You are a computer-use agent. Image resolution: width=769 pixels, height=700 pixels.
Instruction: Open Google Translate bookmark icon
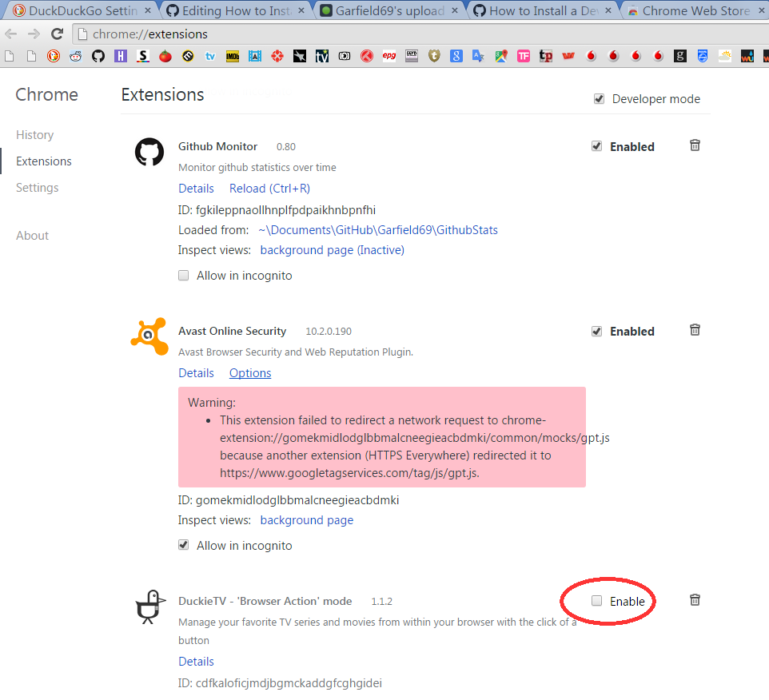pyautogui.click(x=479, y=56)
